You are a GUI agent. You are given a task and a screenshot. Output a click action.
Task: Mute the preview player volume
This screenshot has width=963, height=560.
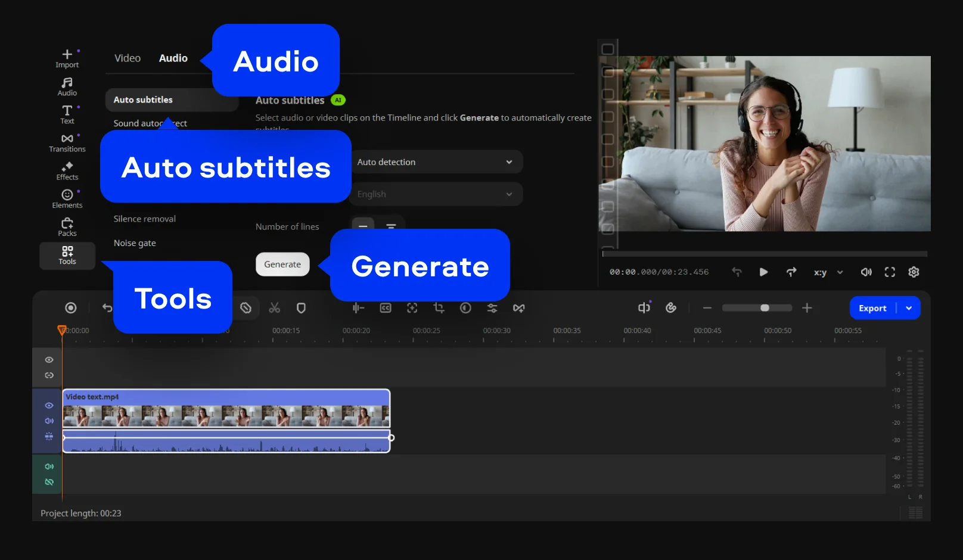tap(866, 272)
